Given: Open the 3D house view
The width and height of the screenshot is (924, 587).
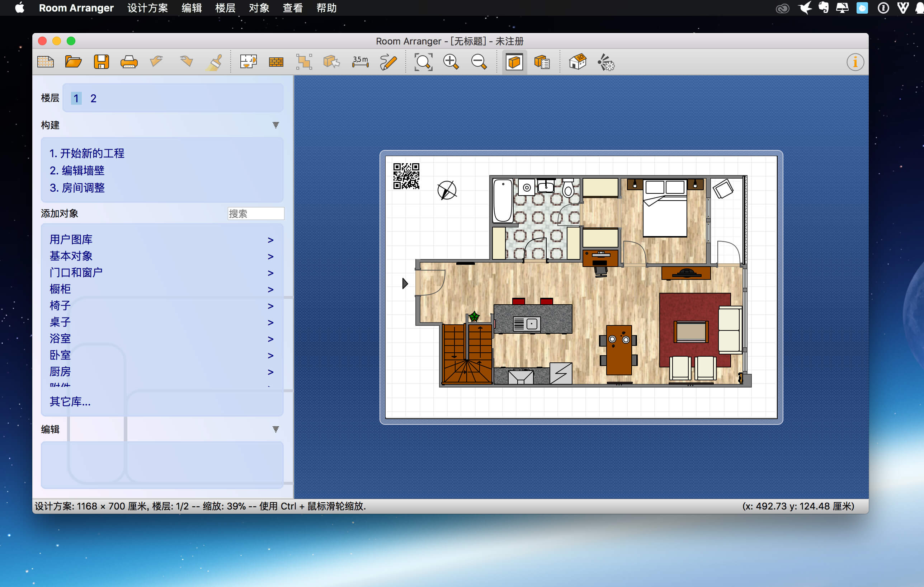Looking at the screenshot, I should [x=577, y=62].
